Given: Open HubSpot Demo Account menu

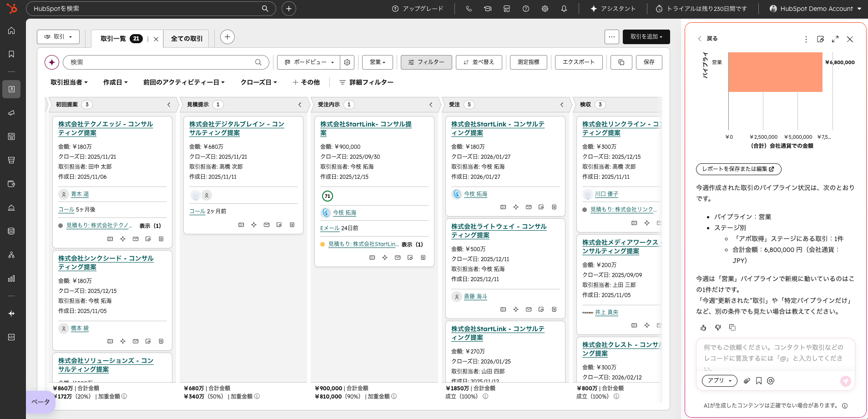Looking at the screenshot, I should (816, 9).
